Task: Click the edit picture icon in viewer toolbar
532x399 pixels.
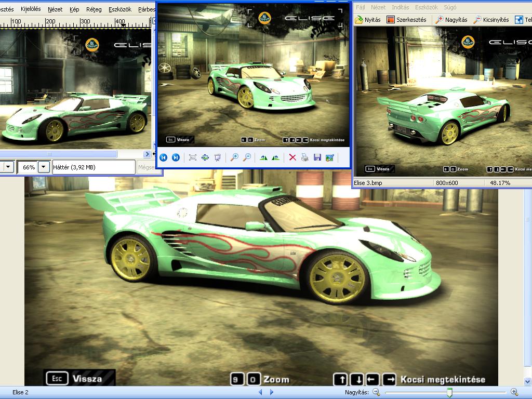Action: (x=330, y=157)
